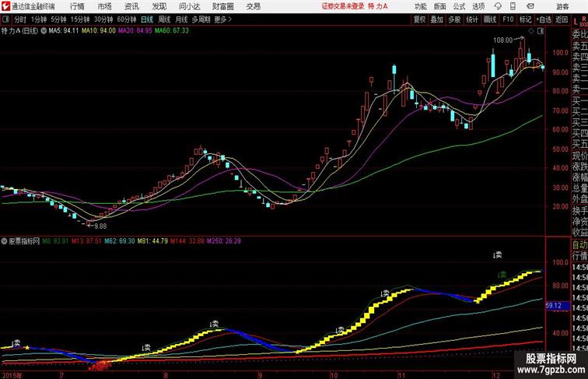
Task: Switch to the 周线 weekly tab
Action: pos(164,19)
